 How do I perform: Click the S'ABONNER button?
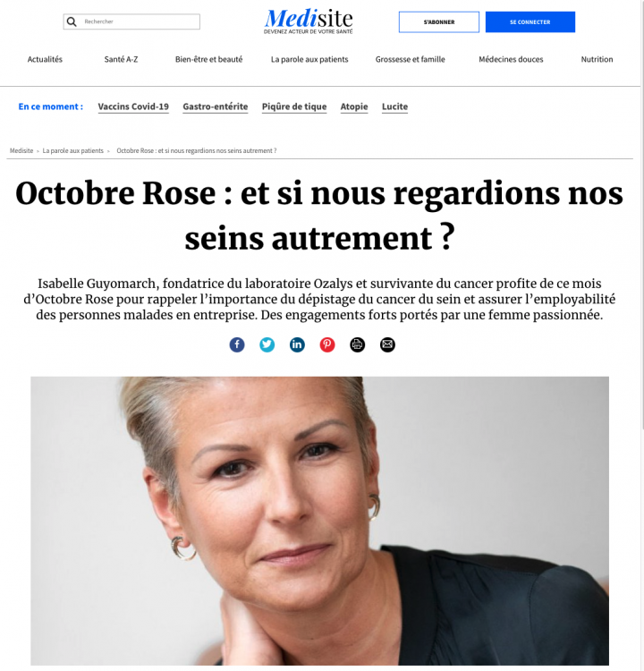coord(439,21)
